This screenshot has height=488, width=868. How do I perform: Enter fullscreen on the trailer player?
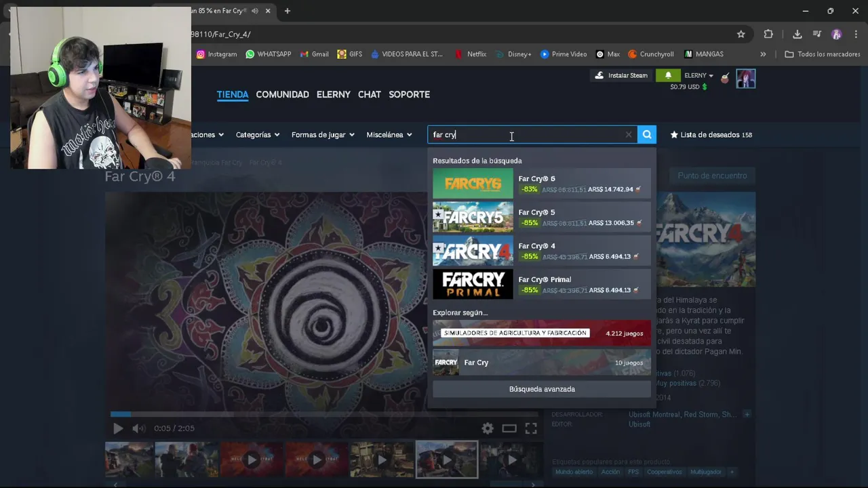(x=531, y=428)
